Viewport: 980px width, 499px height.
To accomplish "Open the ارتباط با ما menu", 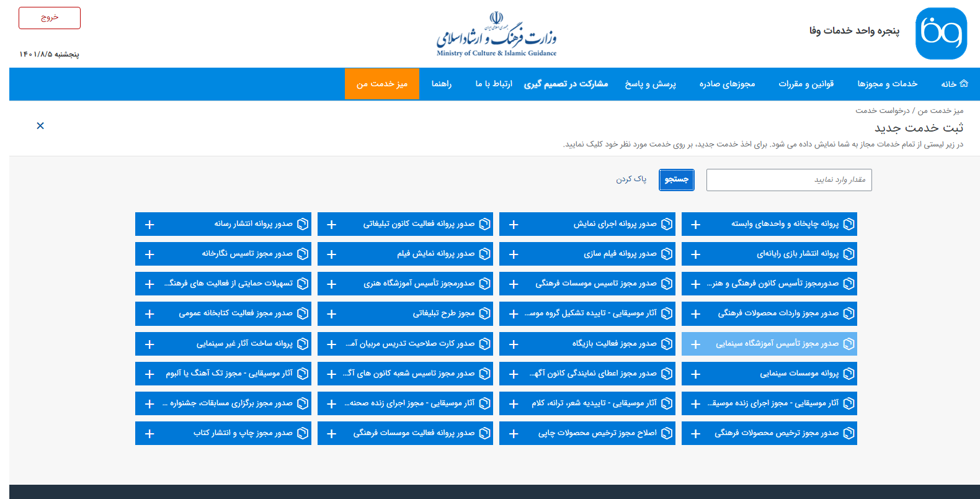I will coord(494,84).
